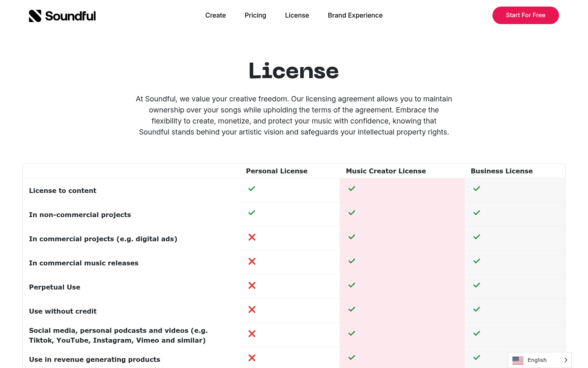Image resolution: width=588 pixels, height=368 pixels.
Task: Open the English language selector
Action: pos(540,360)
